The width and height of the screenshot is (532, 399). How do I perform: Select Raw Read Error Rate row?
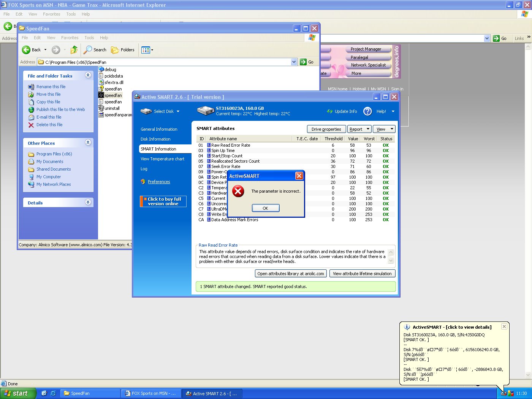coord(295,145)
